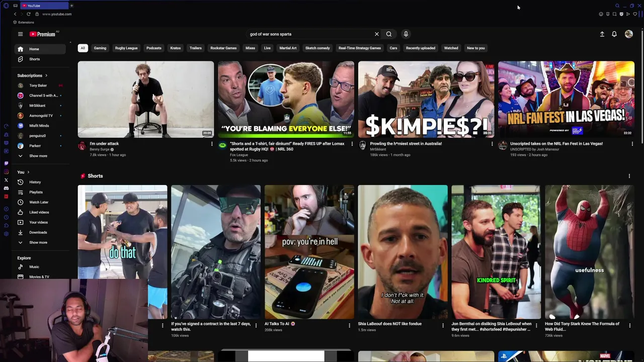Open options for Shia LaBeouf fondue short

point(443,325)
